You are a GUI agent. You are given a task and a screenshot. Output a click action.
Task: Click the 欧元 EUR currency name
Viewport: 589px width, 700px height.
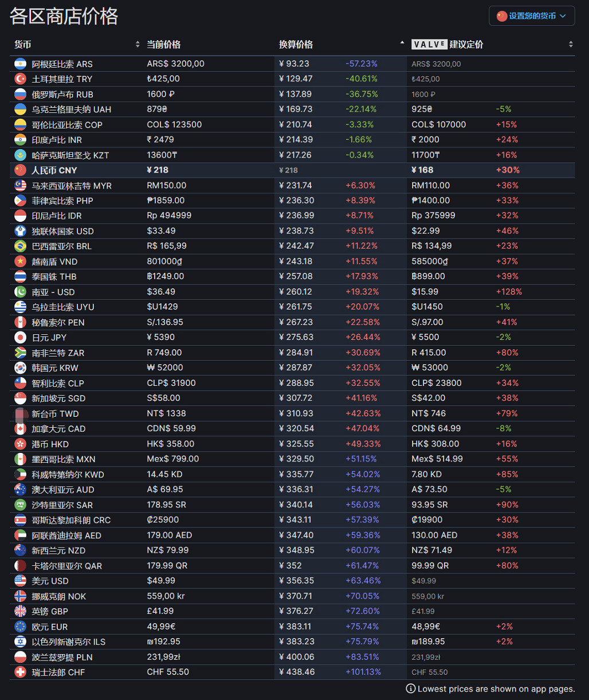click(x=50, y=627)
